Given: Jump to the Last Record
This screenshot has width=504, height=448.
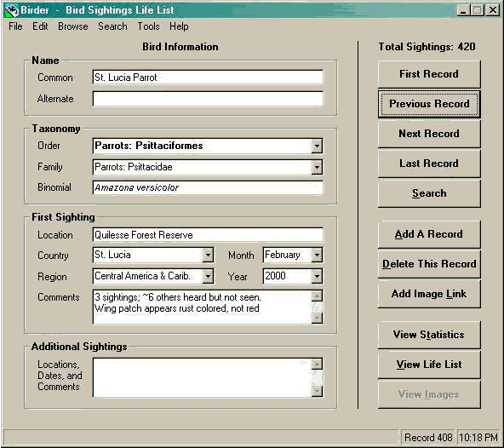Looking at the screenshot, I should pos(429,164).
